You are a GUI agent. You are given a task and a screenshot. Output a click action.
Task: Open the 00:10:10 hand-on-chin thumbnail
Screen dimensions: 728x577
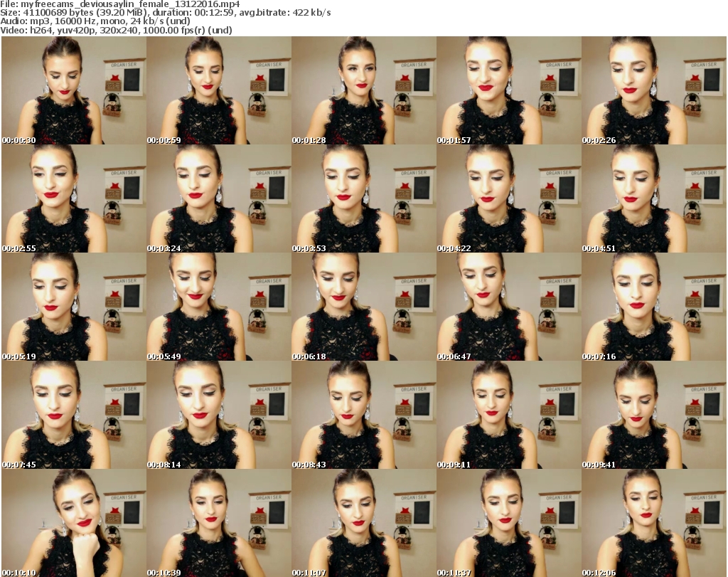[x=73, y=523]
